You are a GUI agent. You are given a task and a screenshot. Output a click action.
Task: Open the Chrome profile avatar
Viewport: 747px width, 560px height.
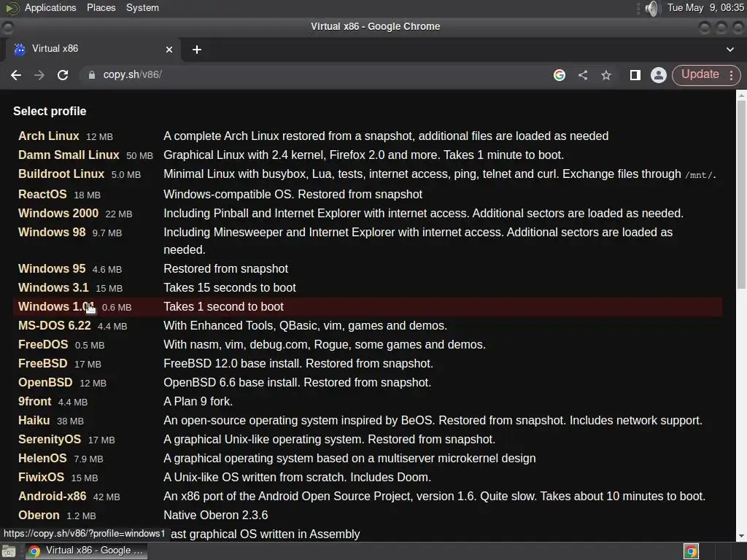pyautogui.click(x=659, y=75)
